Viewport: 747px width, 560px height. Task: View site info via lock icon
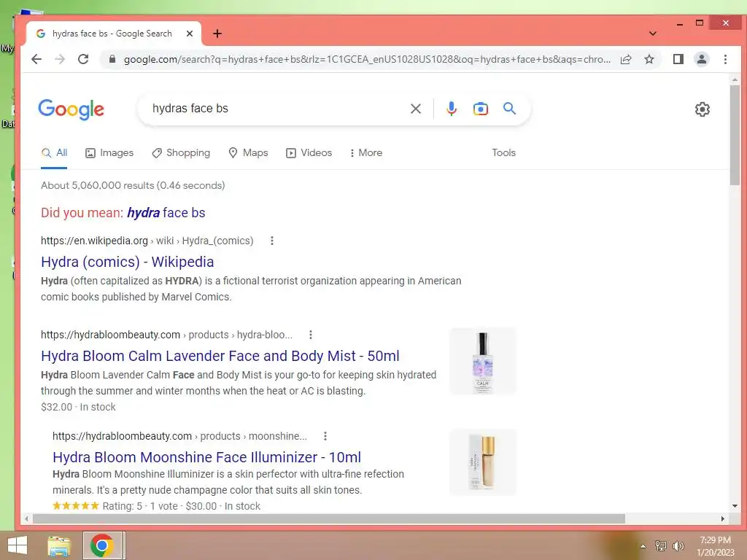click(x=112, y=59)
